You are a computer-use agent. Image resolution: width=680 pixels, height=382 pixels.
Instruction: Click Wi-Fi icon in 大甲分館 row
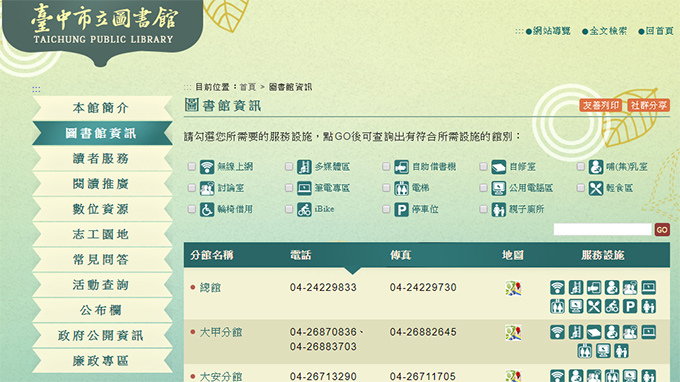pos(557,333)
